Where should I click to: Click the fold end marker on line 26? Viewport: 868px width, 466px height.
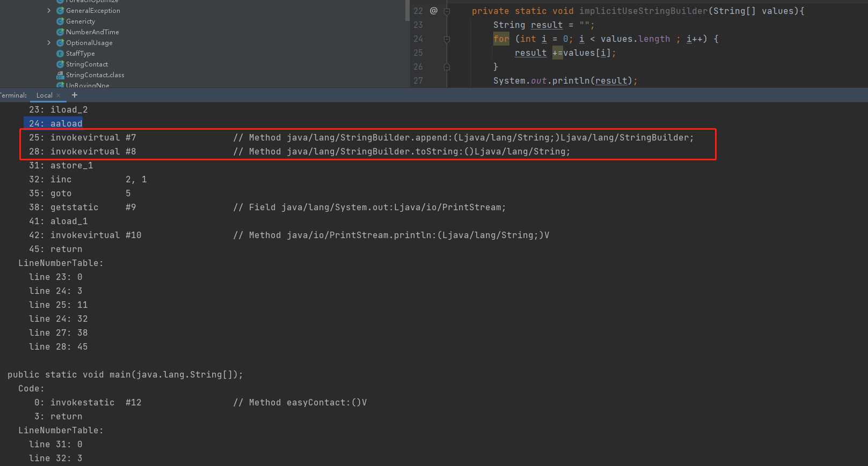tap(447, 67)
